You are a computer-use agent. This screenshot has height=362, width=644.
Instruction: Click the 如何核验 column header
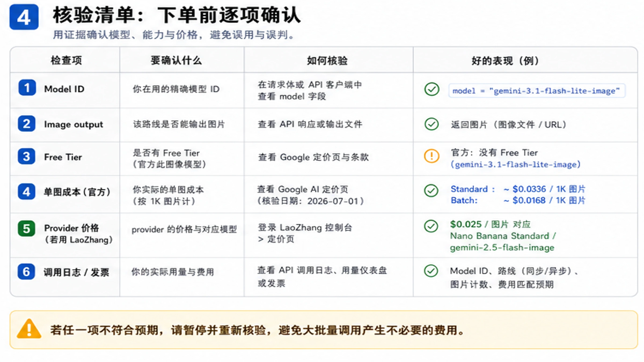pyautogui.click(x=327, y=61)
